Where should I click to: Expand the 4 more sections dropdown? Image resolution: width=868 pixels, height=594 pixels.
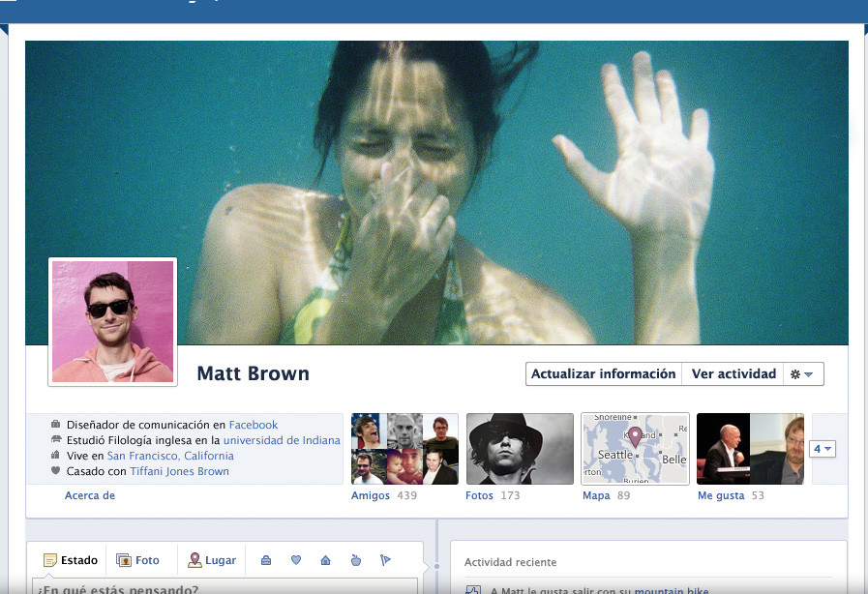[x=823, y=449]
